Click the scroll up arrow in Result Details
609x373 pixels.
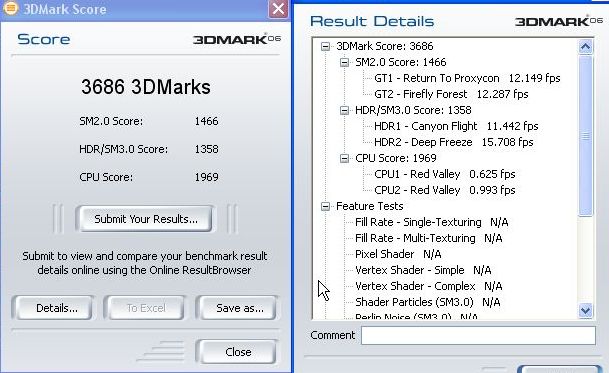coord(585,47)
